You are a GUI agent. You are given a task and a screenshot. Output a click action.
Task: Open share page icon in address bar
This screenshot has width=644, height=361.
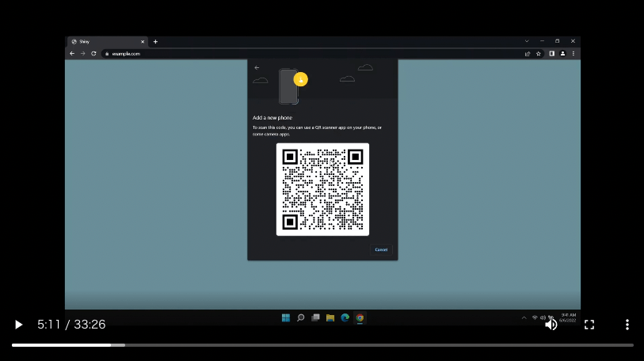click(528, 54)
